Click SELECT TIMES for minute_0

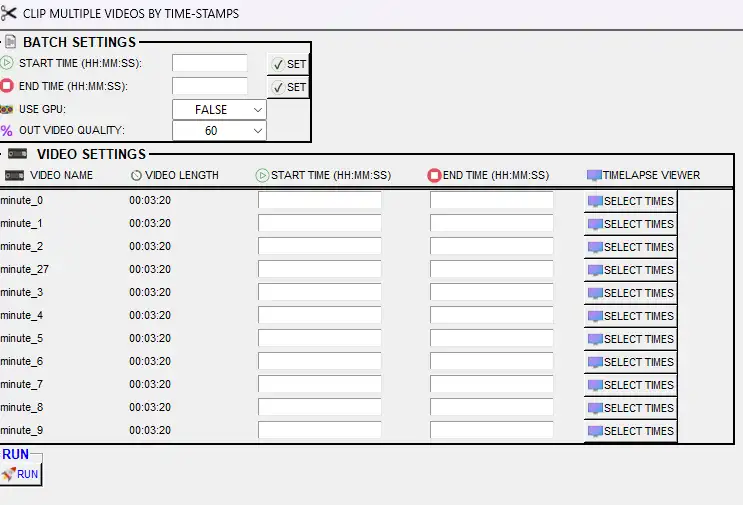[631, 201]
